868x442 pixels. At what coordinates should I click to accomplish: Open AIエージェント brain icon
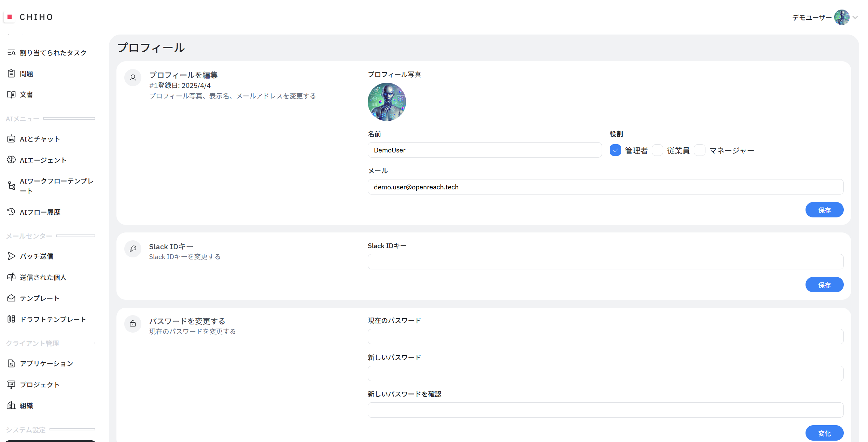11,160
